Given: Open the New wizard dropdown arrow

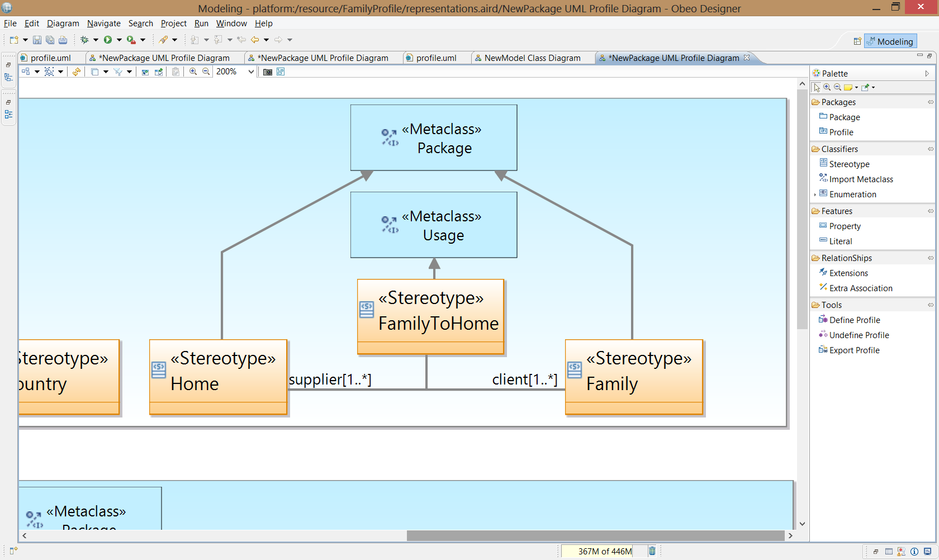Looking at the screenshot, I should pos(25,40).
